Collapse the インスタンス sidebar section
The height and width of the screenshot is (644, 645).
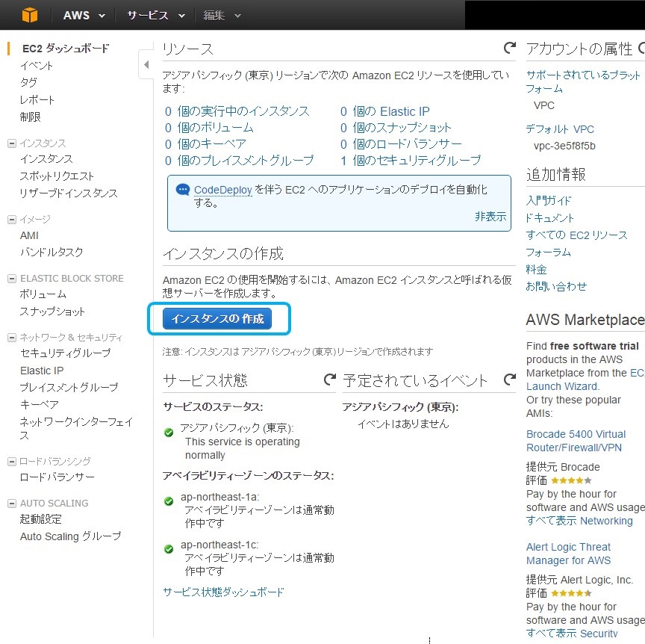pos(12,143)
